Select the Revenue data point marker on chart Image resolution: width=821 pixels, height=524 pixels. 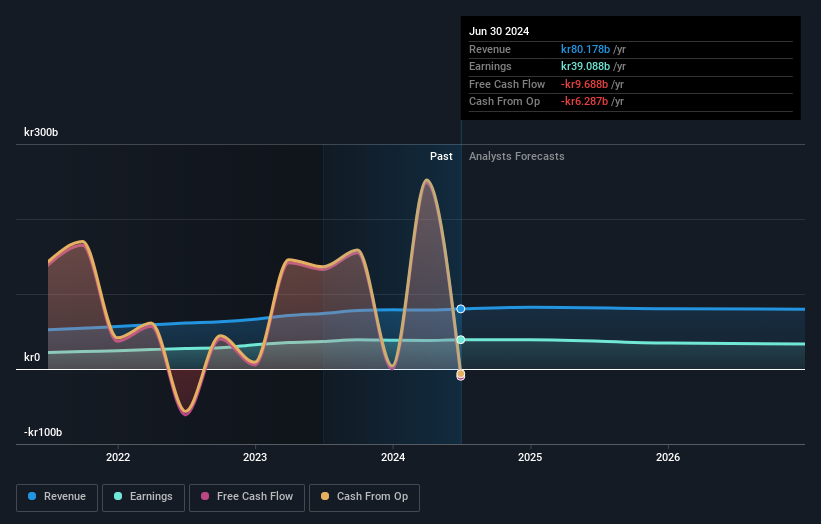461,309
